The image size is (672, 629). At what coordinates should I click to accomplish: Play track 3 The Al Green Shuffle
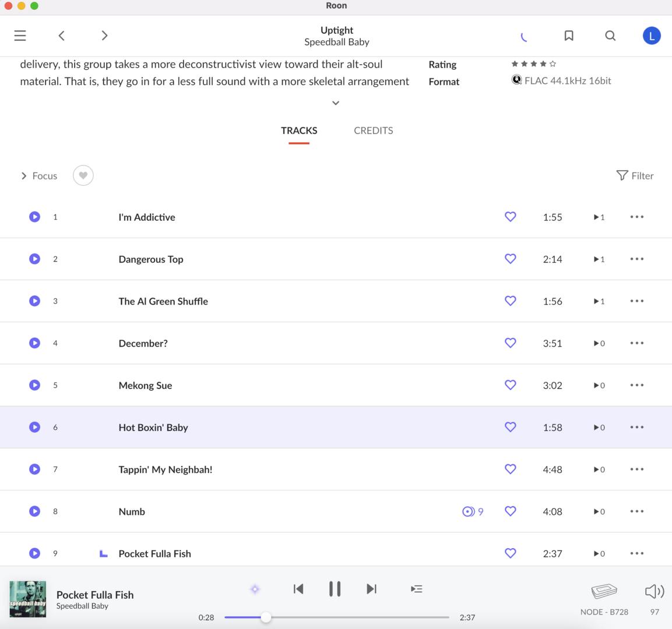tap(35, 301)
